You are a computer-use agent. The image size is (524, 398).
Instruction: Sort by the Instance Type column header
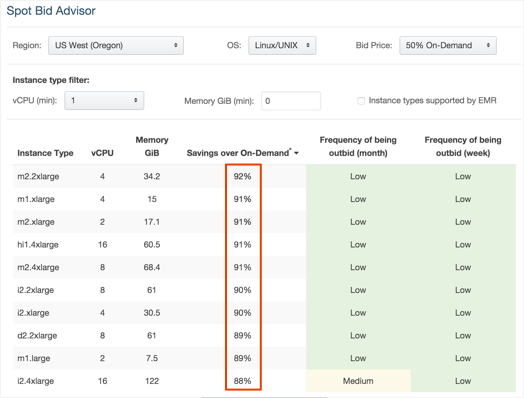pos(45,153)
